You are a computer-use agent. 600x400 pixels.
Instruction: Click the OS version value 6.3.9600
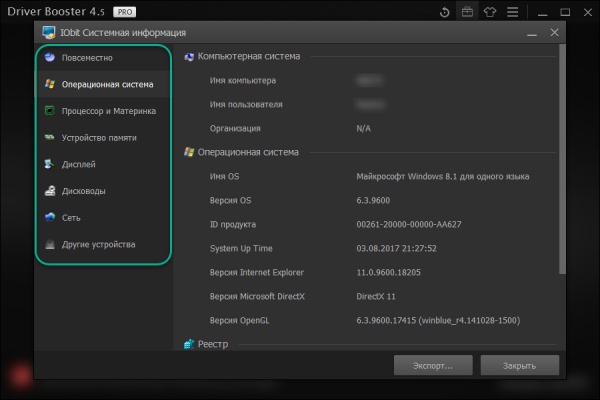click(373, 201)
